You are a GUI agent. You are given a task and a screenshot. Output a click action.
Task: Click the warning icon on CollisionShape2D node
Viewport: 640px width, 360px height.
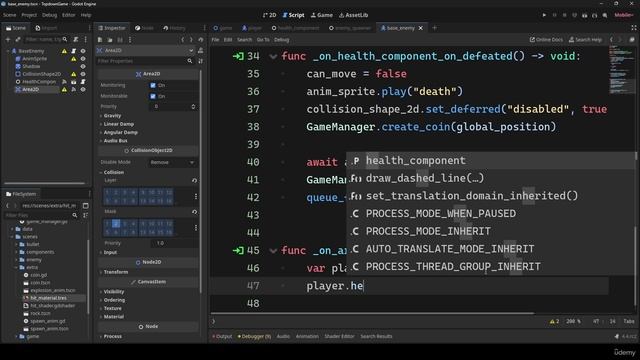point(74,74)
